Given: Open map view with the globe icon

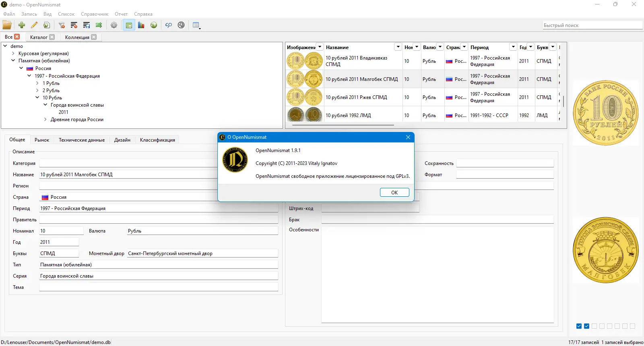Looking at the screenshot, I should tap(153, 25).
